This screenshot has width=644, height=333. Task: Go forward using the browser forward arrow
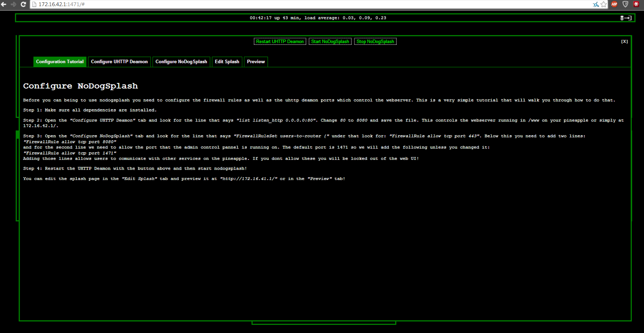[13, 4]
